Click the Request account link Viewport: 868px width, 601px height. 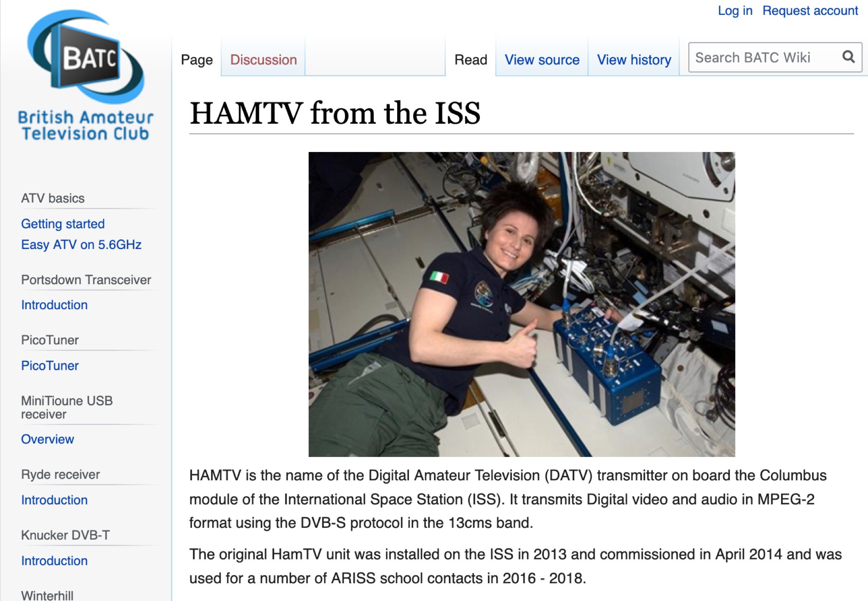(x=810, y=11)
